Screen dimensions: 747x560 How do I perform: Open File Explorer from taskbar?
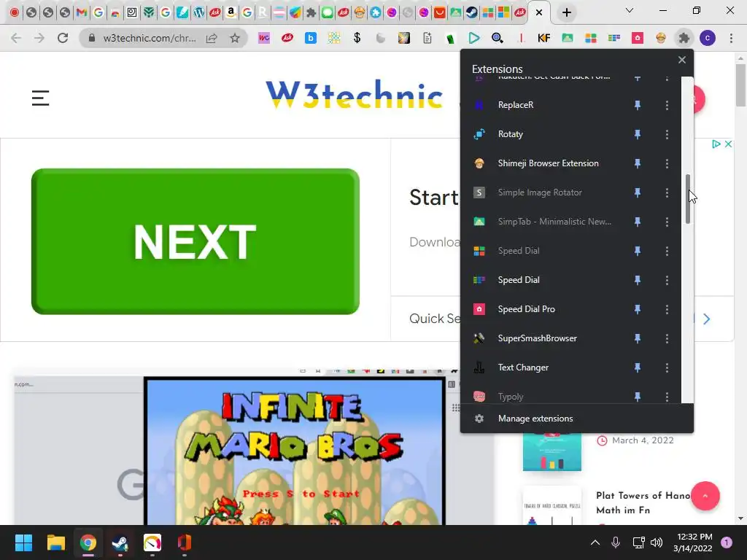[55, 542]
